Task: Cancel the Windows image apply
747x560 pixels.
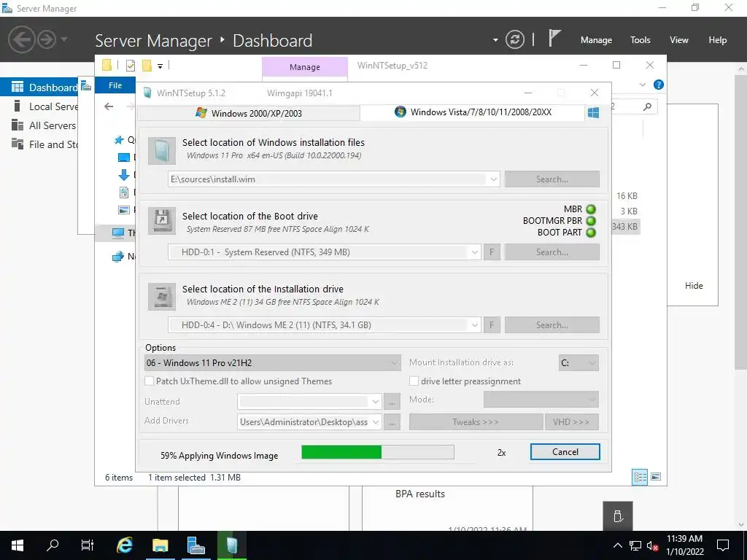Action: (x=565, y=452)
